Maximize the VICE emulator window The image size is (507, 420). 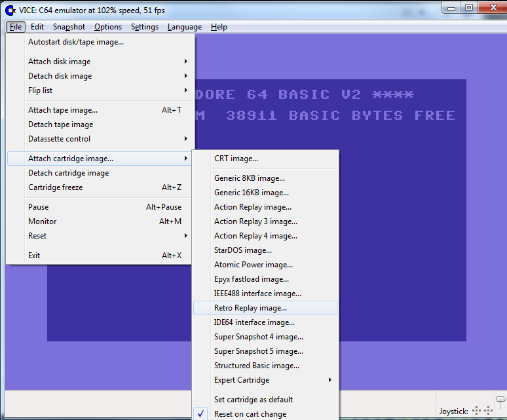468,7
